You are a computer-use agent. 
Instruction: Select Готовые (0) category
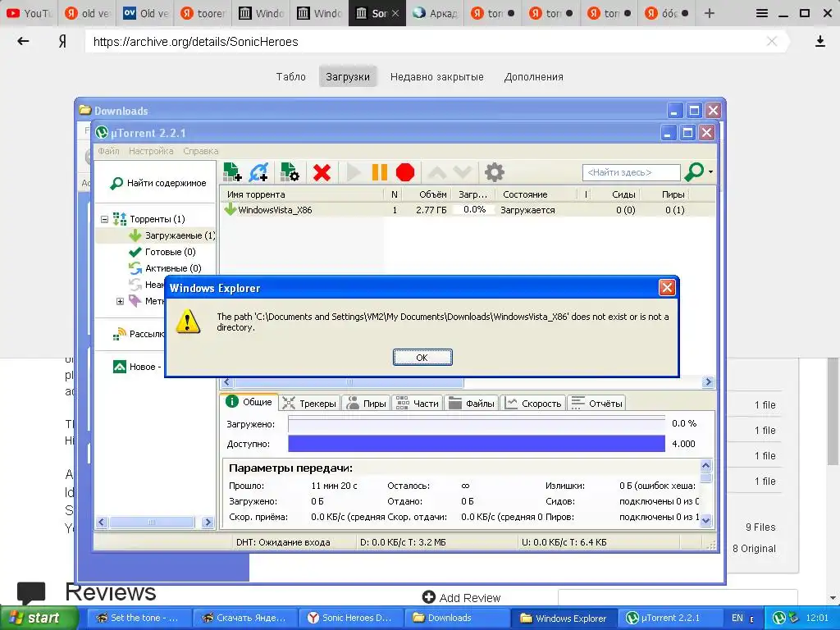162,252
